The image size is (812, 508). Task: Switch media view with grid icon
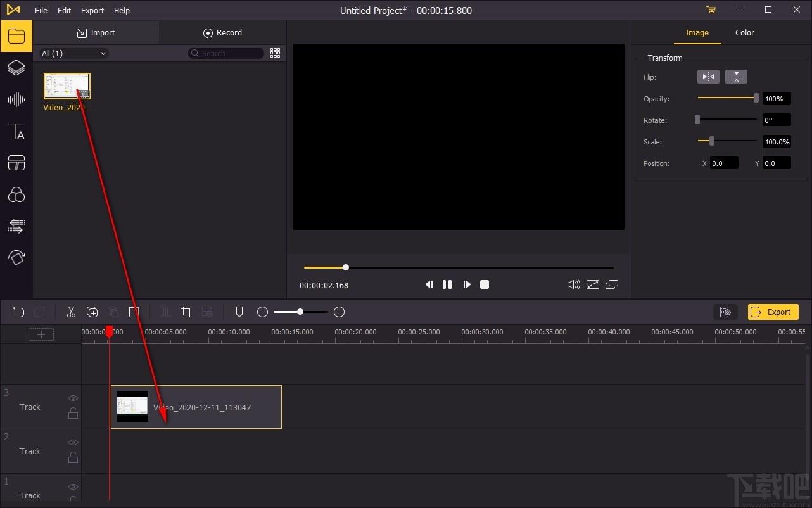click(275, 53)
